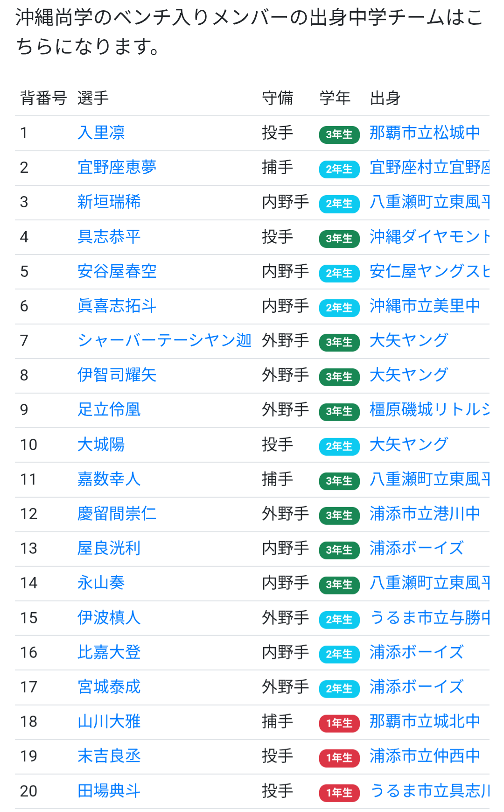This screenshot has height=812, width=504.
Task: Click player name 末吉良丞
Action: pyautogui.click(x=109, y=756)
